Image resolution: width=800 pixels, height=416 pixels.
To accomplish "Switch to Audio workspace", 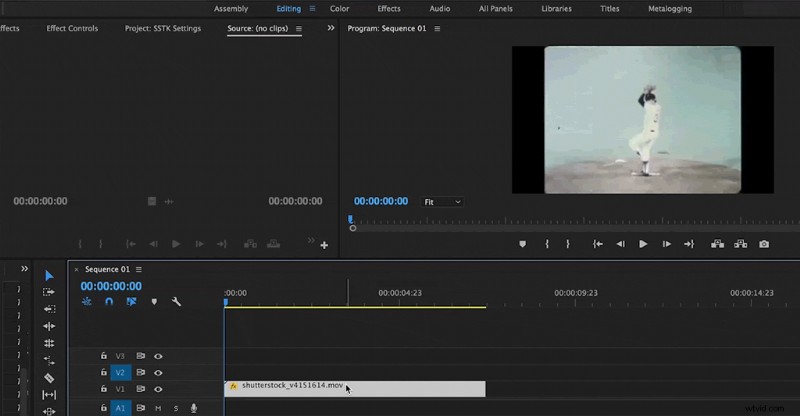I will coord(440,9).
